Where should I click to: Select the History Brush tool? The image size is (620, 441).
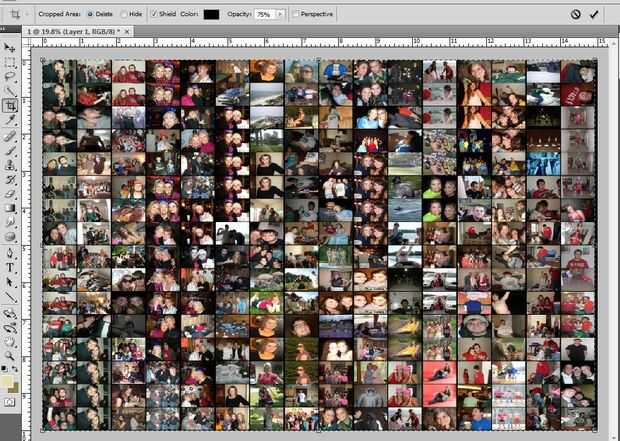tap(9, 180)
